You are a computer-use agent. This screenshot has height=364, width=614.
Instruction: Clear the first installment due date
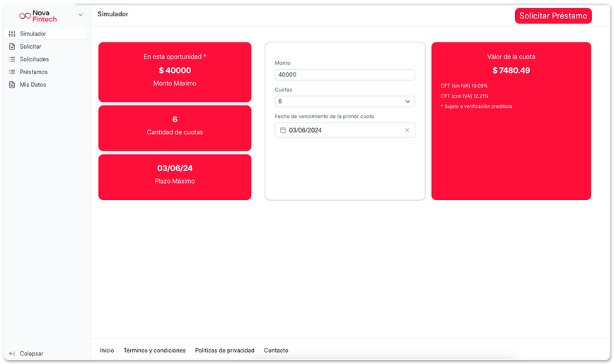click(407, 130)
